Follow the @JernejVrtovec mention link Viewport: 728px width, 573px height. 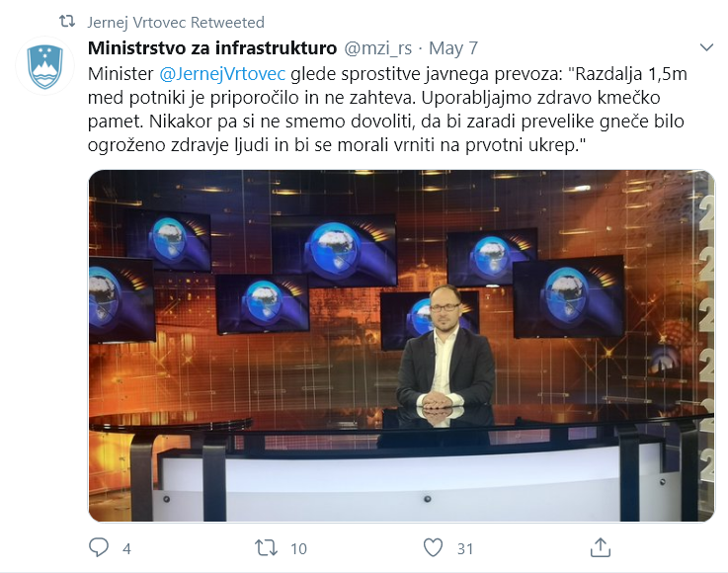(222, 74)
